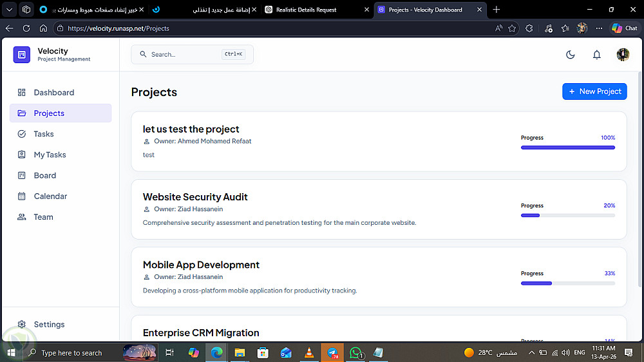Click the browser profile icon

(x=582, y=28)
